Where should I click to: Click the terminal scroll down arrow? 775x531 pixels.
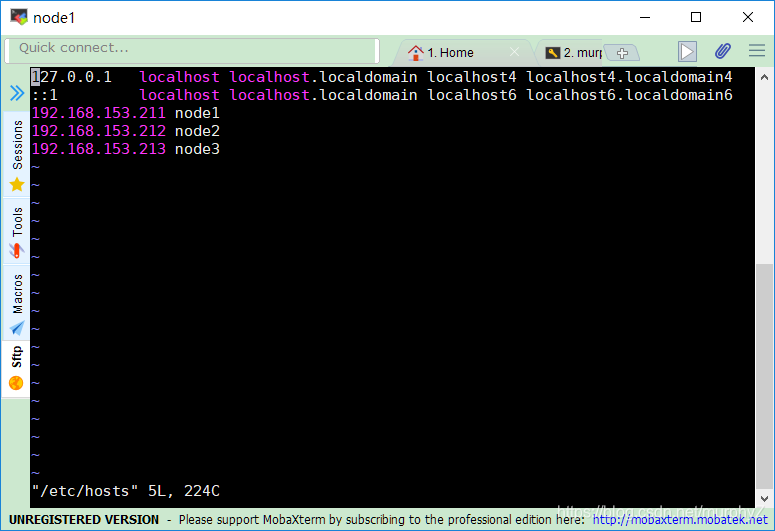click(x=764, y=498)
